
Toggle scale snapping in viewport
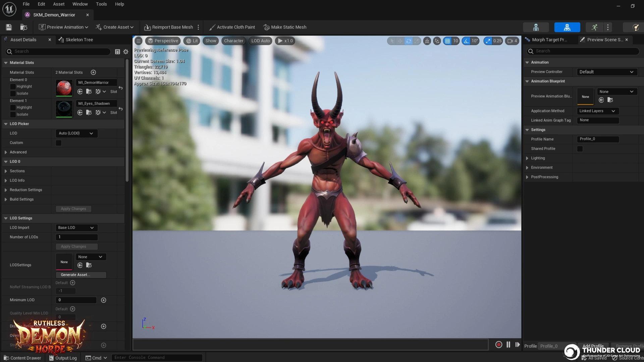coord(488,41)
